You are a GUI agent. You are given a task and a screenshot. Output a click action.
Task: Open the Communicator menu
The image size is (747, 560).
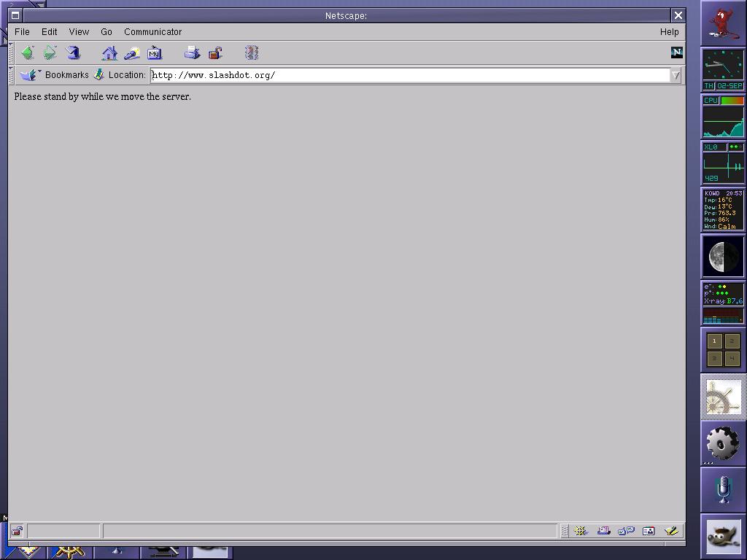pyautogui.click(x=152, y=32)
